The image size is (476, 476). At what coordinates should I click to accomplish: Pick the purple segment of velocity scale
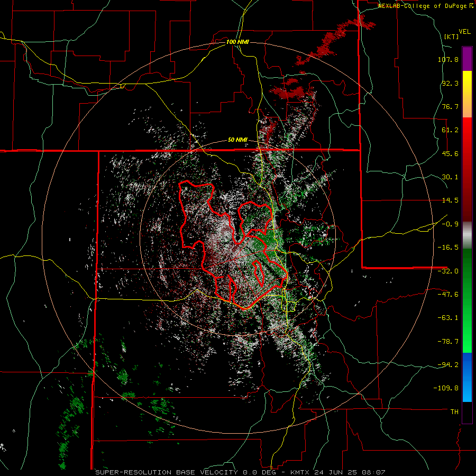click(x=467, y=59)
